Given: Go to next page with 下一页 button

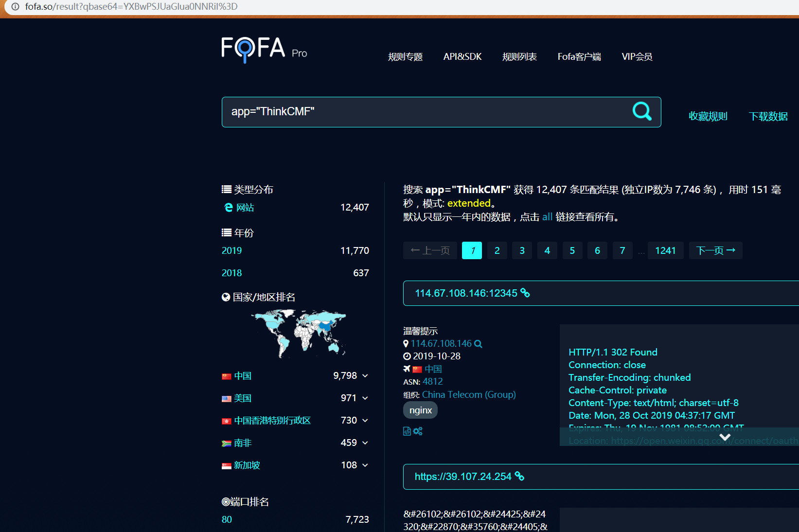Looking at the screenshot, I should tap(715, 250).
